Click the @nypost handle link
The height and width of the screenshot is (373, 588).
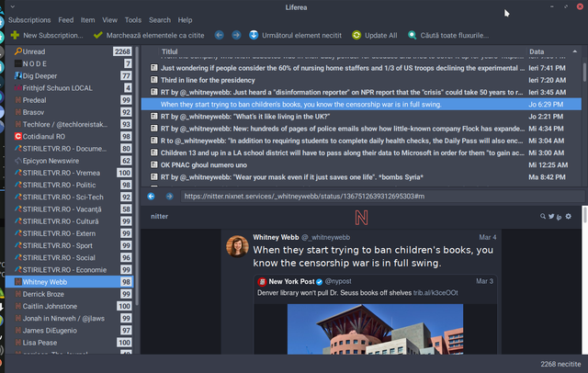tap(338, 281)
